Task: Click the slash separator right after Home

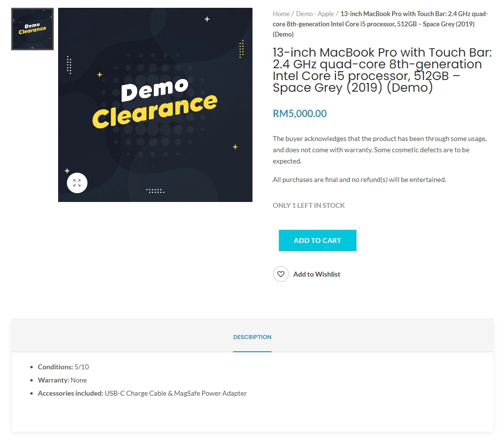Action: pyautogui.click(x=293, y=14)
